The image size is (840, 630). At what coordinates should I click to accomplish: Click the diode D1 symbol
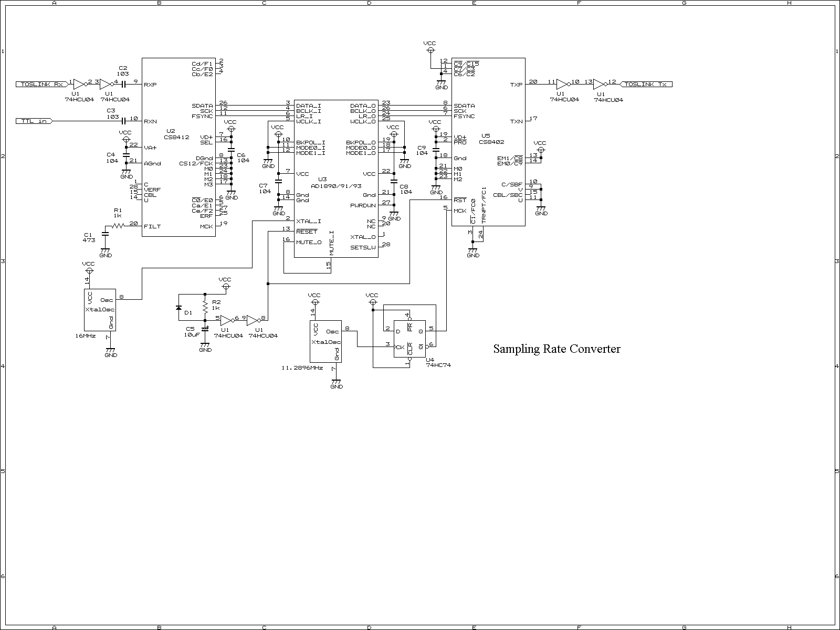click(178, 307)
